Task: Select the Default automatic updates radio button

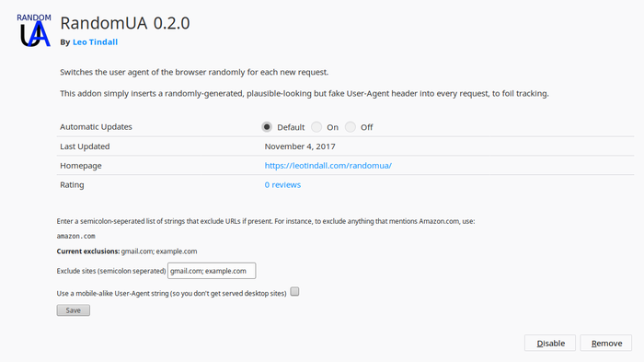Action: [267, 127]
